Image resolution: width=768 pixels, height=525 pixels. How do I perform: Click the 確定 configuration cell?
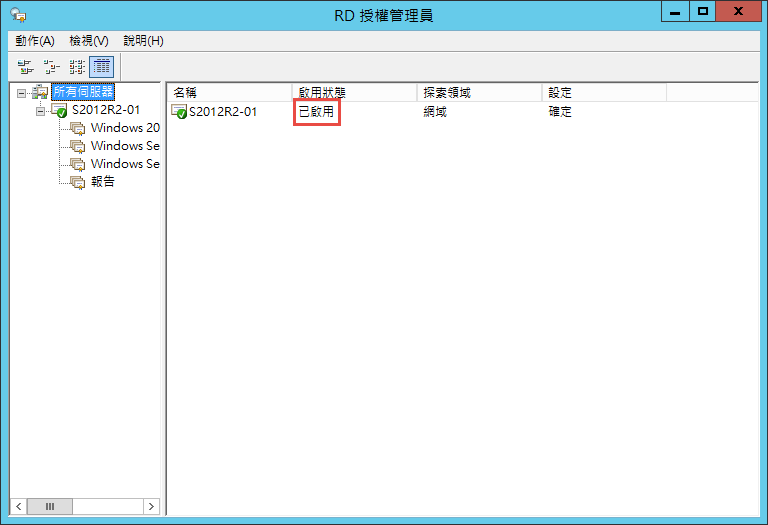(x=560, y=112)
